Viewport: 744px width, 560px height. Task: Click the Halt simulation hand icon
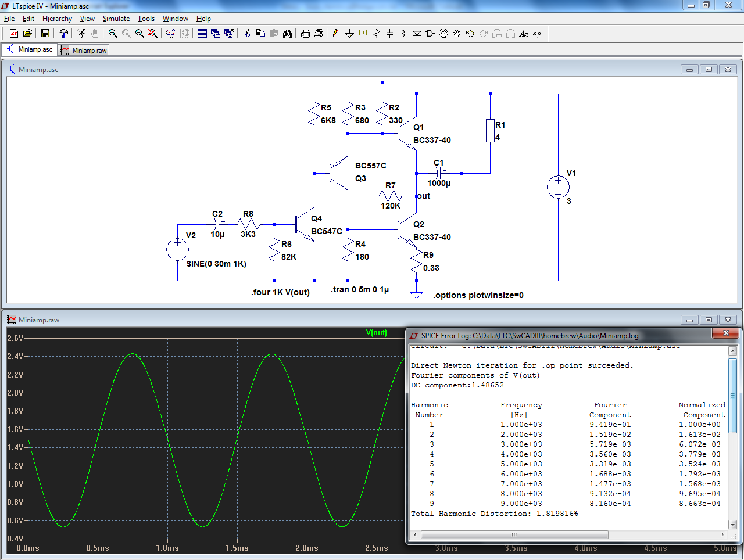coord(95,34)
